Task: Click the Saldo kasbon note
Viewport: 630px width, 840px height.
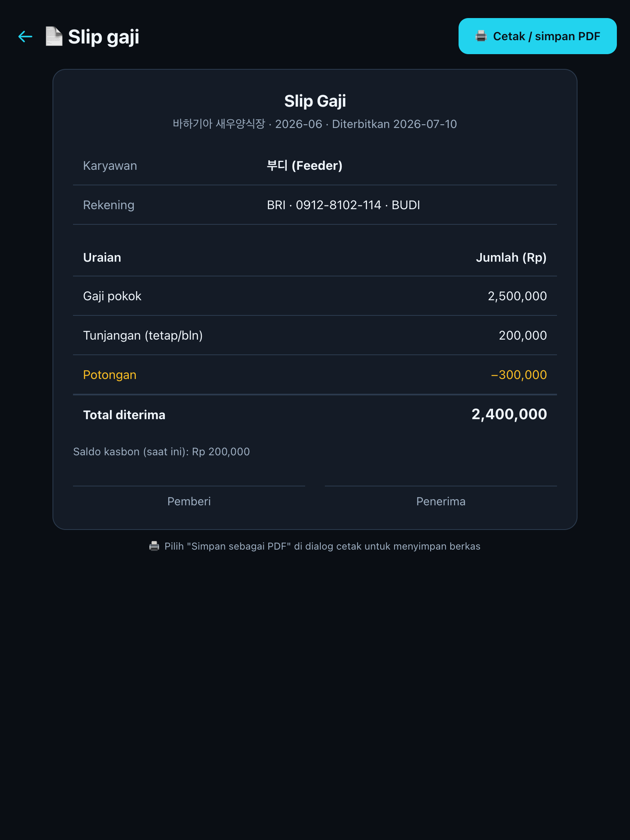Action: pyautogui.click(x=161, y=452)
